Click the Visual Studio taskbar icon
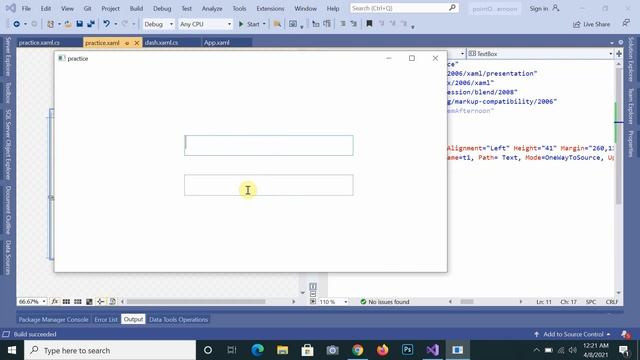Viewport: 640px width, 360px height. coord(433,350)
